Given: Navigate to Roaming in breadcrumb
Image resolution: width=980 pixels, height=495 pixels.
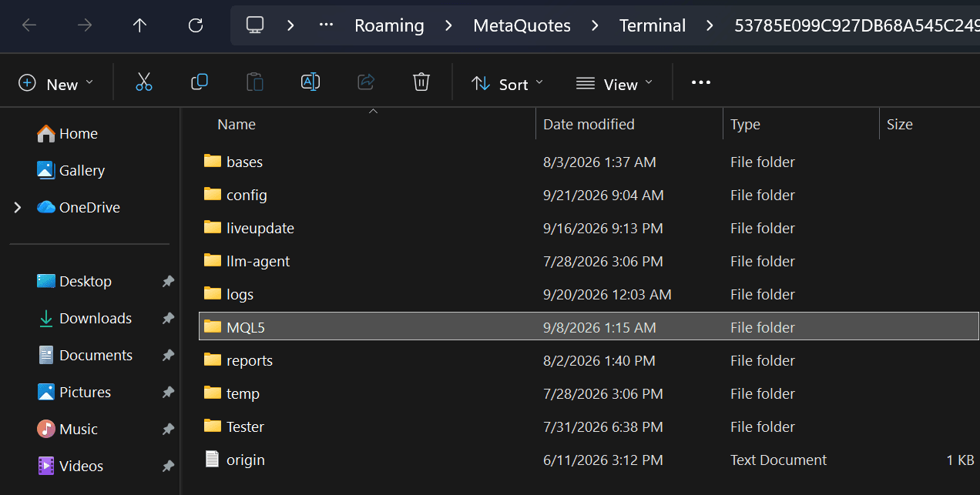Looking at the screenshot, I should click(389, 25).
